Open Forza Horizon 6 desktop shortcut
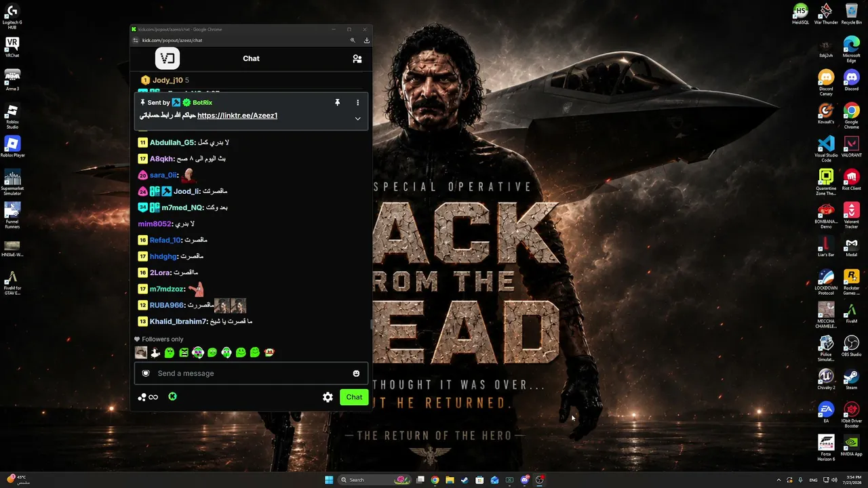The height and width of the screenshot is (488, 868). (x=826, y=448)
